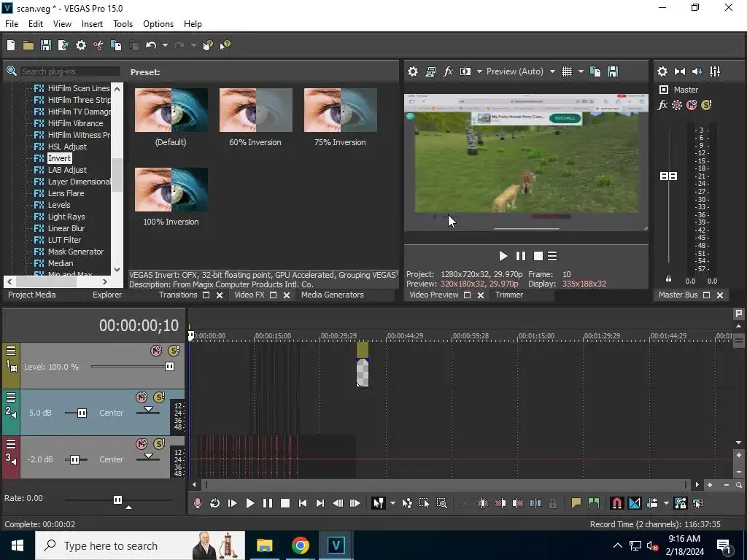The width and height of the screenshot is (747, 560).
Task: Open project properties gear in the main toolbar
Action: pyautogui.click(x=81, y=45)
